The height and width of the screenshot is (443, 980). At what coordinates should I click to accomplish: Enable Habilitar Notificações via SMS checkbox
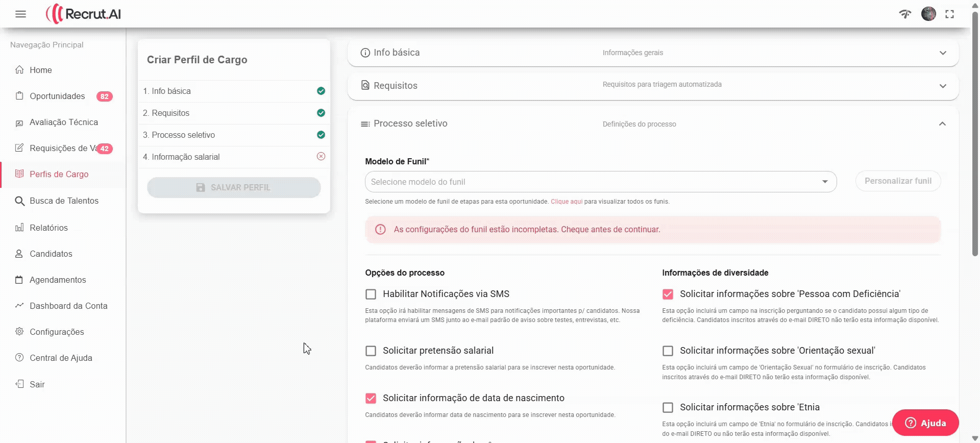click(x=371, y=294)
